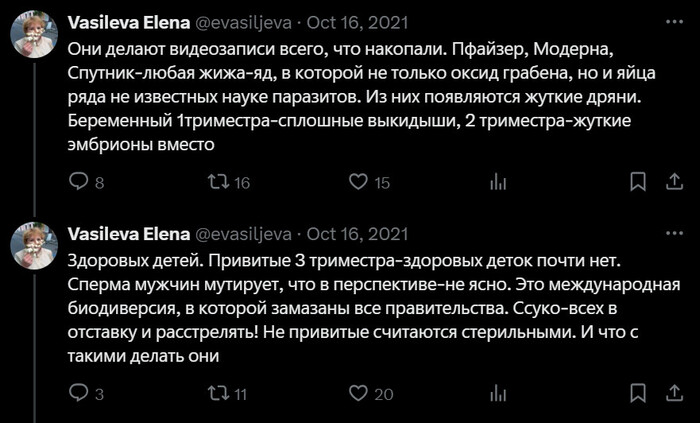
Task: Bookmark the second tweet
Action: click(637, 394)
